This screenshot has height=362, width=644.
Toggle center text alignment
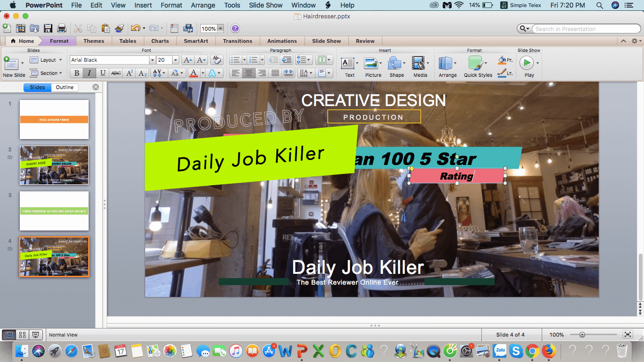coord(249,73)
